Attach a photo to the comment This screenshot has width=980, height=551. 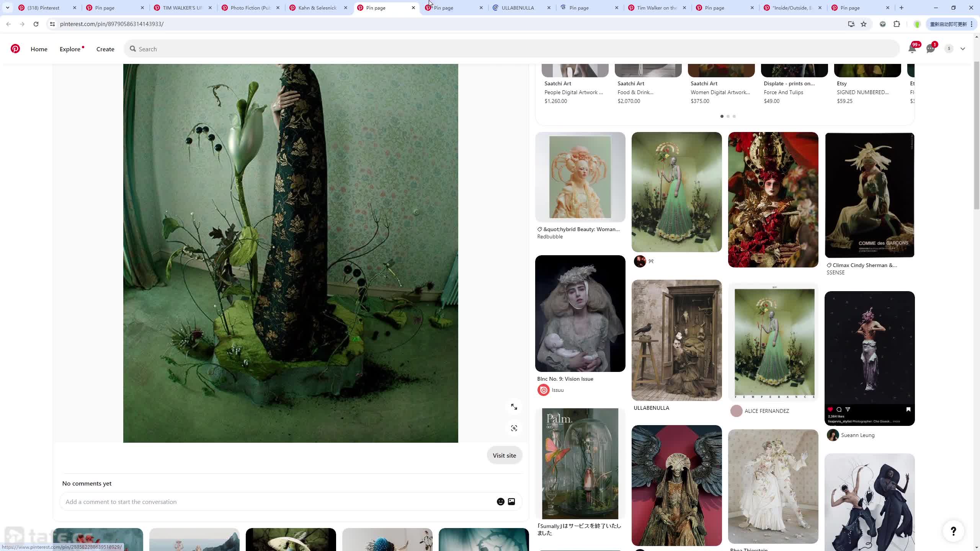(511, 502)
